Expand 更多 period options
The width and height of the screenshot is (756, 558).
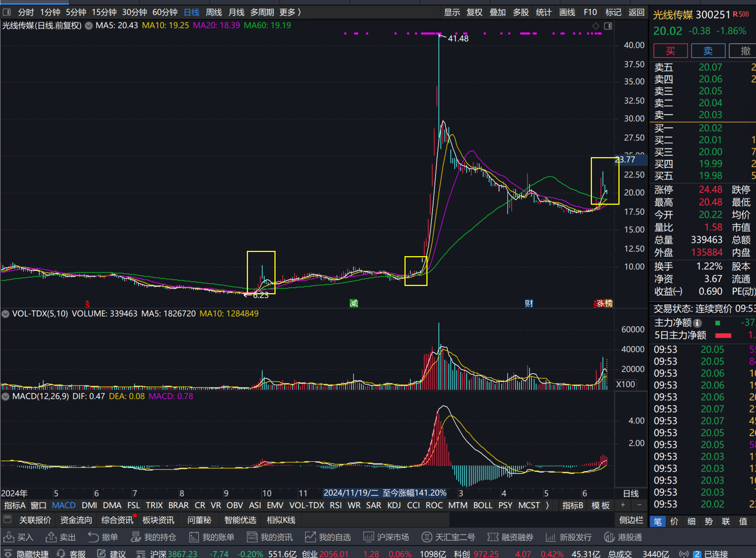[290, 12]
